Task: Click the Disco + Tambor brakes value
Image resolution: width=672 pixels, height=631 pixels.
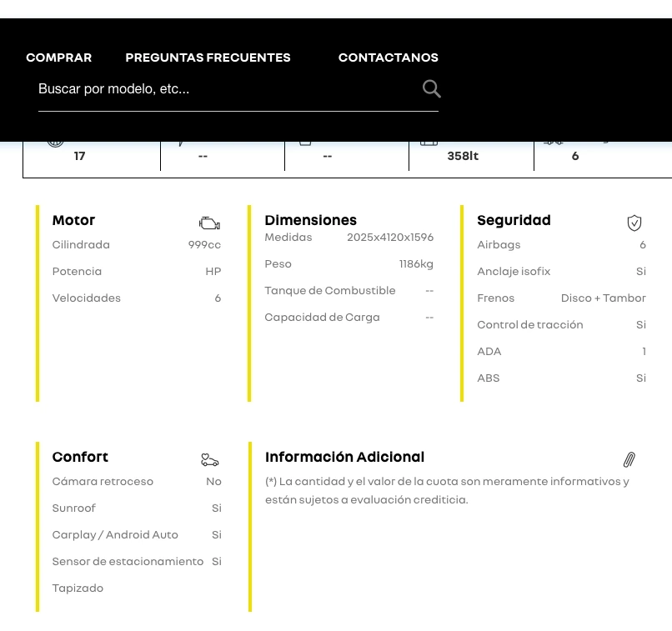Action: [x=603, y=298]
